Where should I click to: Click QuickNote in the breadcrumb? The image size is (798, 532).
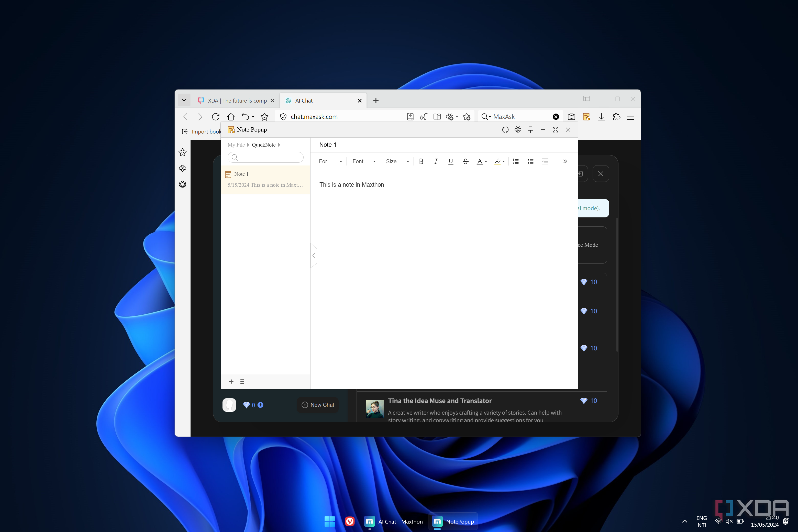coord(264,145)
